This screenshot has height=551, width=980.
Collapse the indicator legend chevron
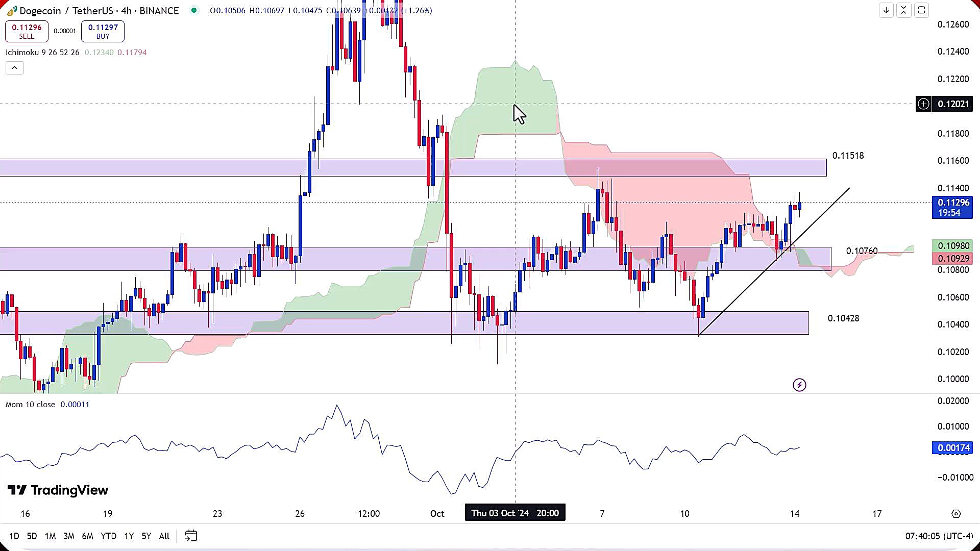(x=15, y=68)
